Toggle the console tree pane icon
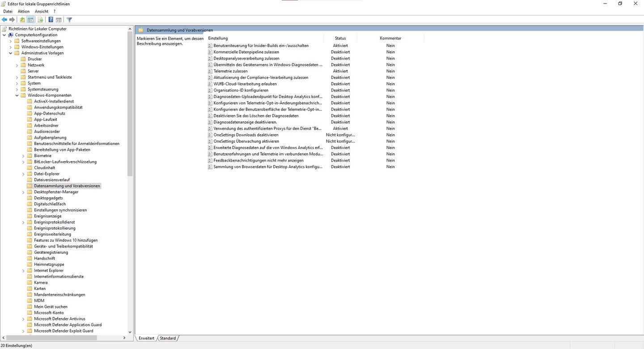 click(30, 20)
